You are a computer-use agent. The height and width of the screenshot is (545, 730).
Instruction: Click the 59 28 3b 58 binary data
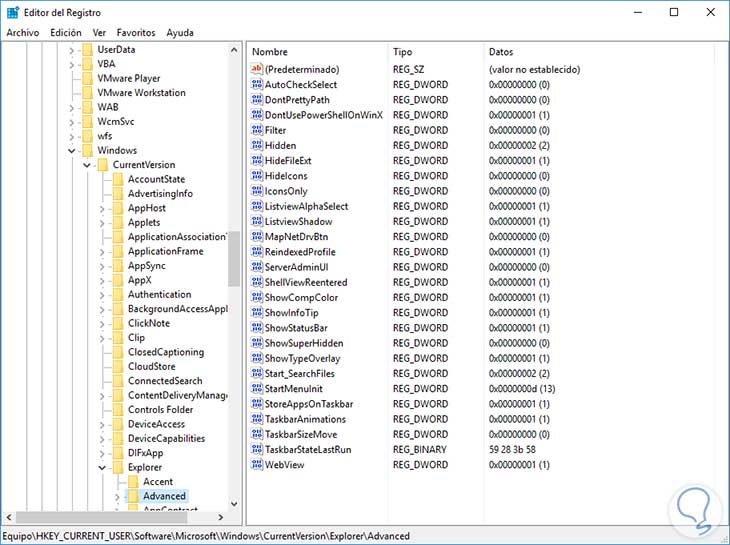click(x=512, y=450)
